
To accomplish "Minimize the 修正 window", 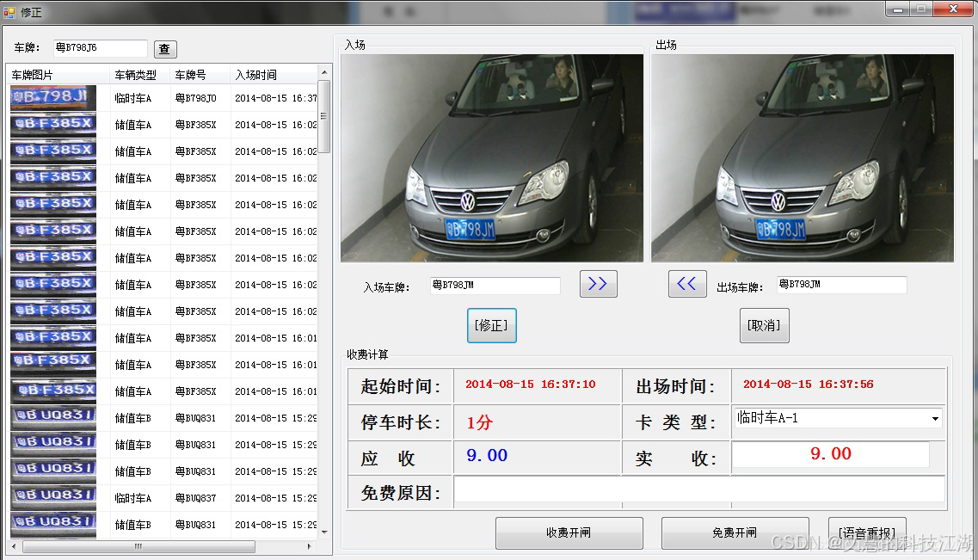I will click(898, 9).
